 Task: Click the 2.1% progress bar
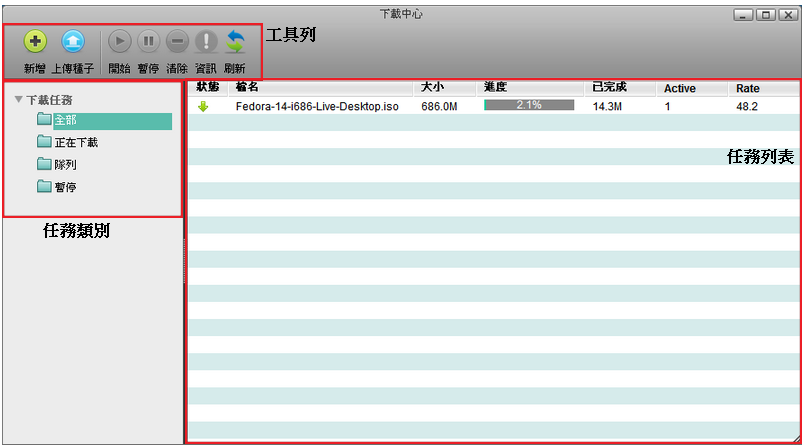click(529, 105)
